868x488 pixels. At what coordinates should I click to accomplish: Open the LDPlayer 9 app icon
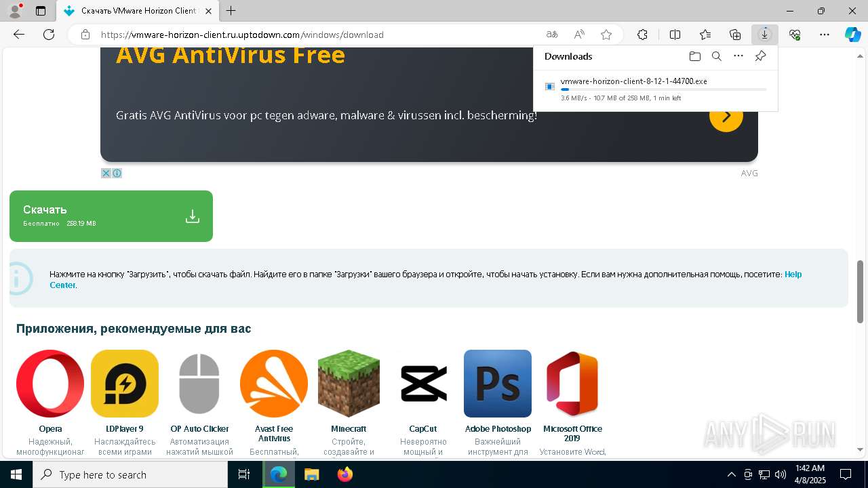(x=125, y=384)
